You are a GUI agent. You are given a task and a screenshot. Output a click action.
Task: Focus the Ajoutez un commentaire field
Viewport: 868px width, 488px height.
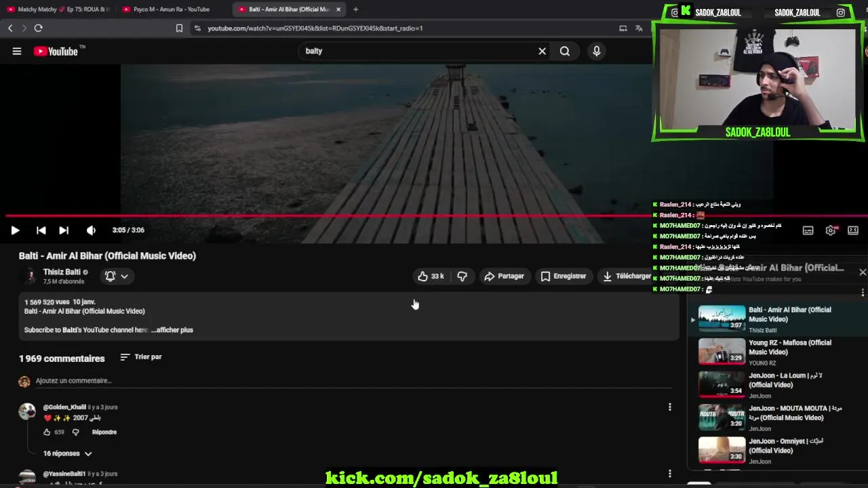coord(353,381)
